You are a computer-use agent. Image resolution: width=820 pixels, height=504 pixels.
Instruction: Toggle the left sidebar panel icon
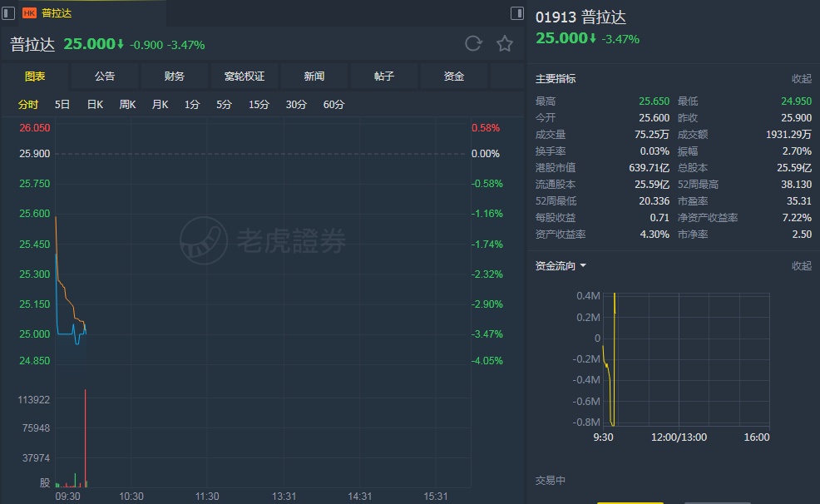coord(7,13)
